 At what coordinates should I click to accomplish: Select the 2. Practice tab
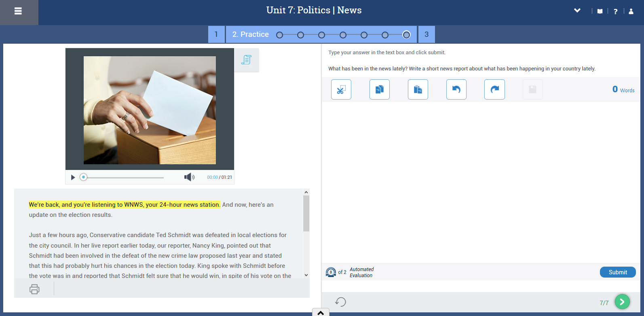pyautogui.click(x=250, y=34)
